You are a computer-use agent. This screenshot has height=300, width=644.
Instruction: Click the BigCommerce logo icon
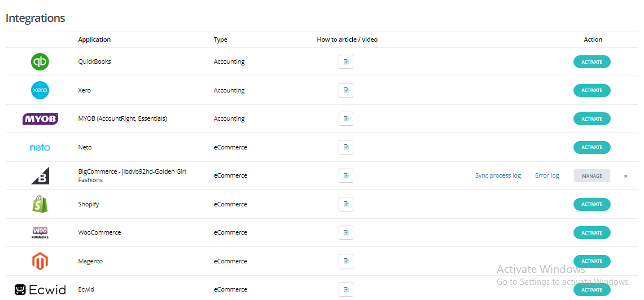tap(40, 175)
